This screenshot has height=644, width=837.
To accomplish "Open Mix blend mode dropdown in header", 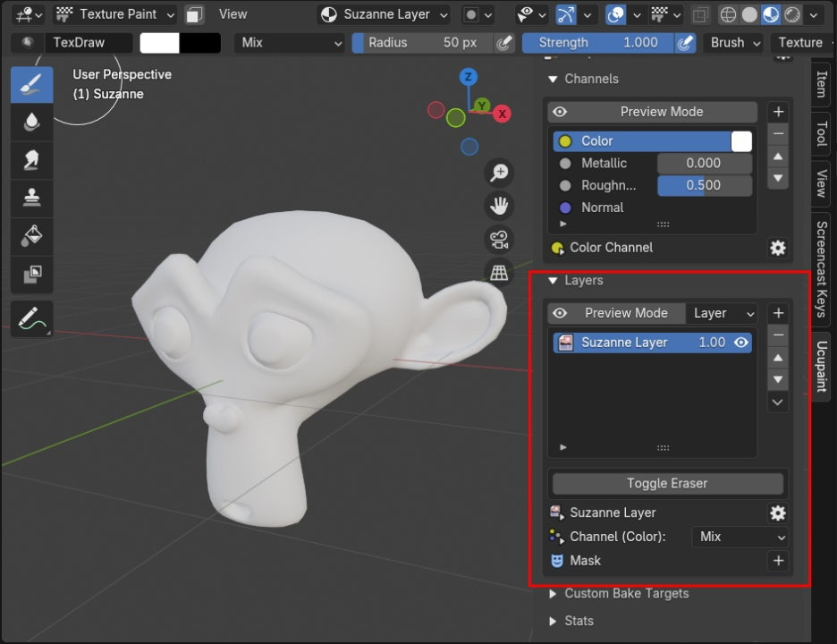I will (289, 43).
